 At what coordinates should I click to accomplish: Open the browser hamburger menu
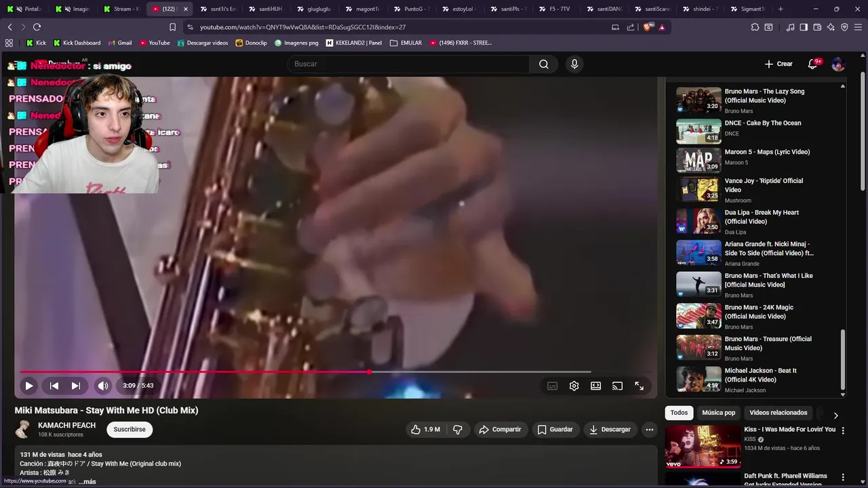click(859, 27)
